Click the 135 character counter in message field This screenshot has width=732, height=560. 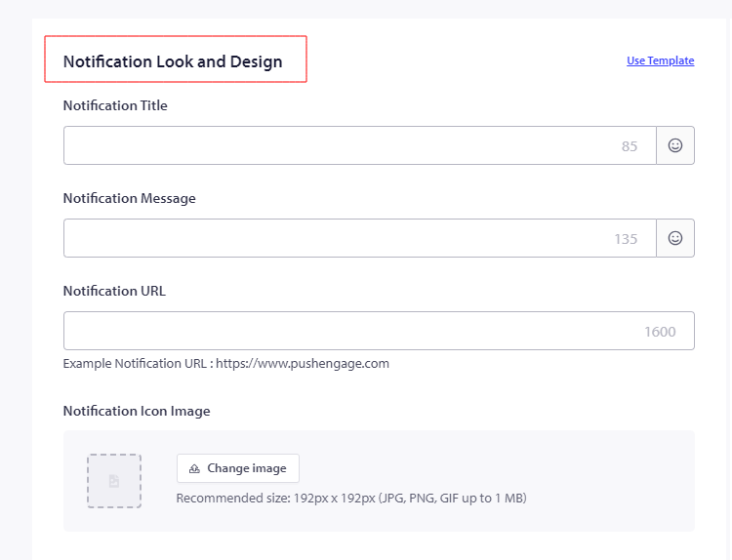(626, 239)
